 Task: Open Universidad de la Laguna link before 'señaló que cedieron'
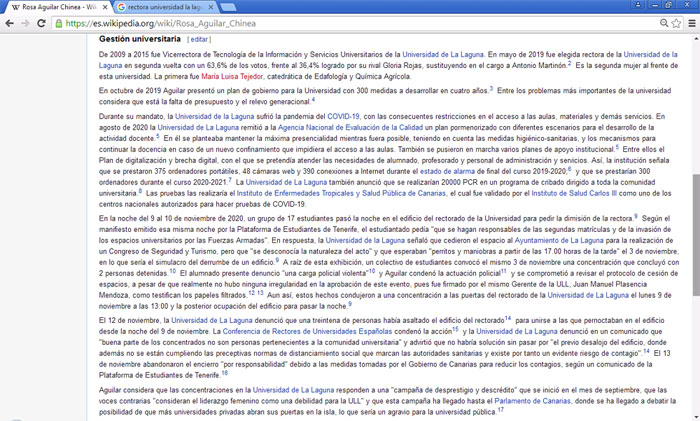(365, 241)
